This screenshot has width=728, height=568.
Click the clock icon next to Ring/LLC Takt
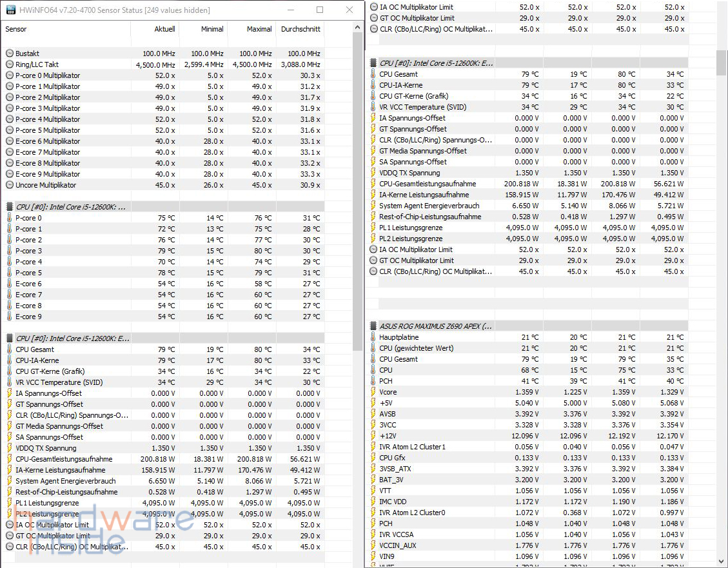pos(9,64)
